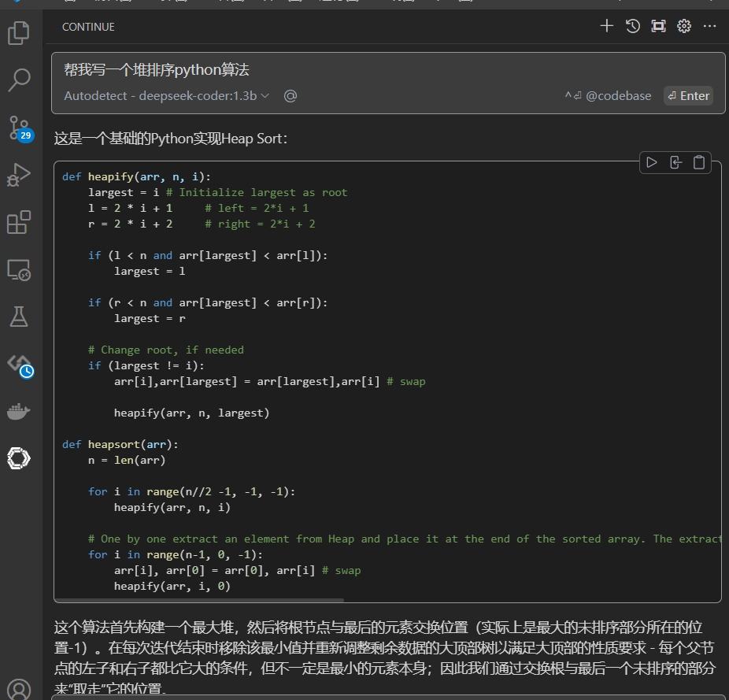Copy the heap sort code block
Image resolution: width=729 pixels, height=700 pixels.
[x=699, y=162]
